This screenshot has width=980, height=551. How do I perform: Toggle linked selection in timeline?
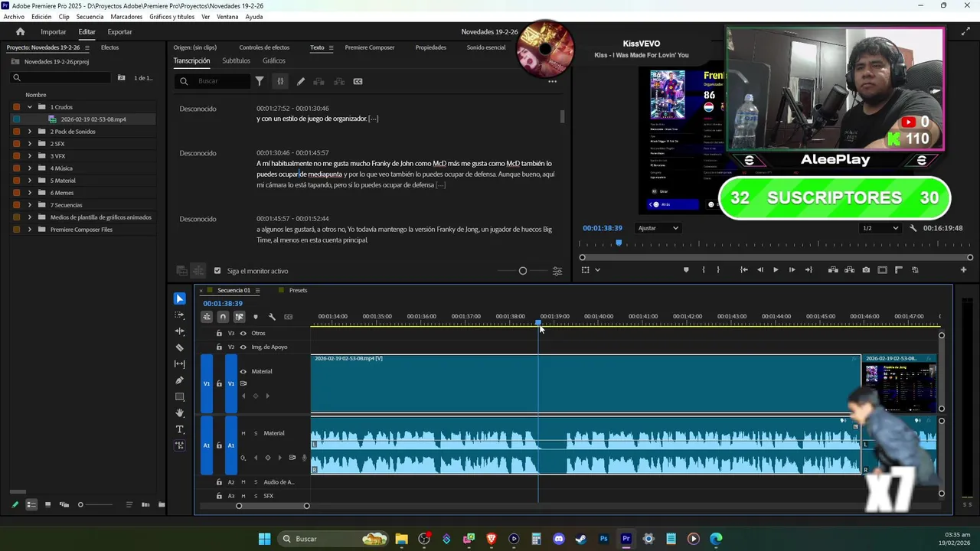pos(239,317)
